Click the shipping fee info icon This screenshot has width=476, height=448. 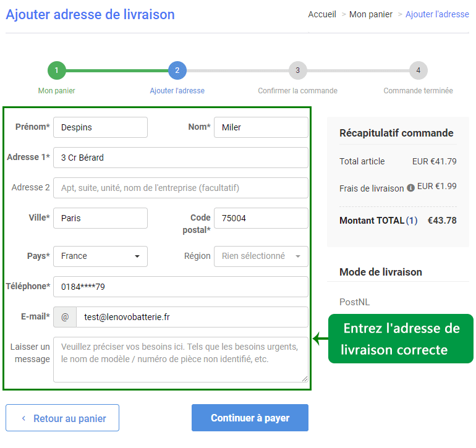410,188
